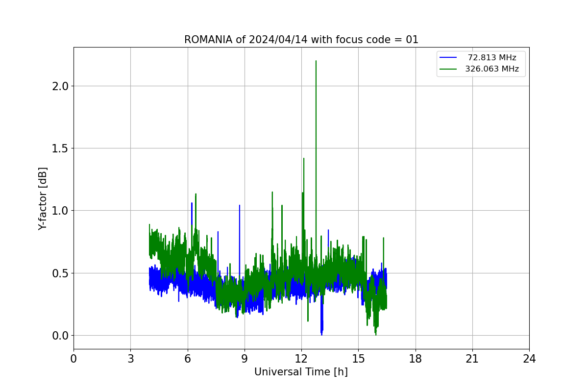Select the '72.813 MHz' legend label
Viewport: 588px width, 392px height.
pyautogui.click(x=492, y=58)
